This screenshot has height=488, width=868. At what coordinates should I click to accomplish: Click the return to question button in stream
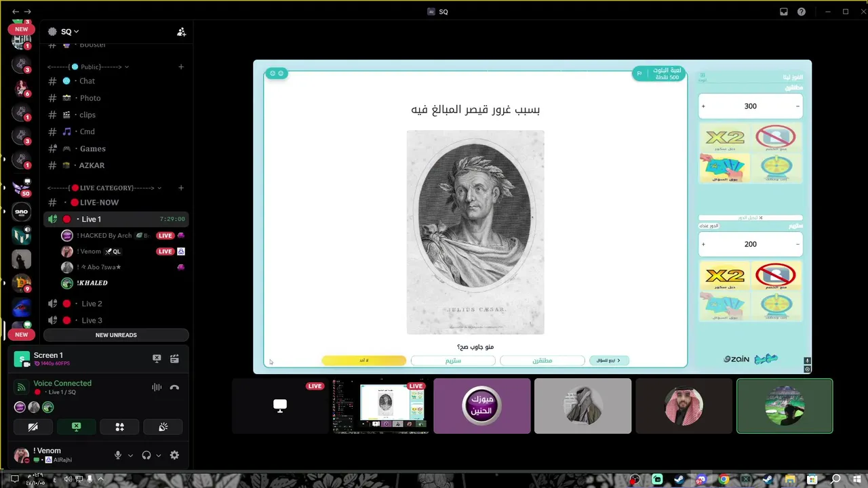[609, 361]
